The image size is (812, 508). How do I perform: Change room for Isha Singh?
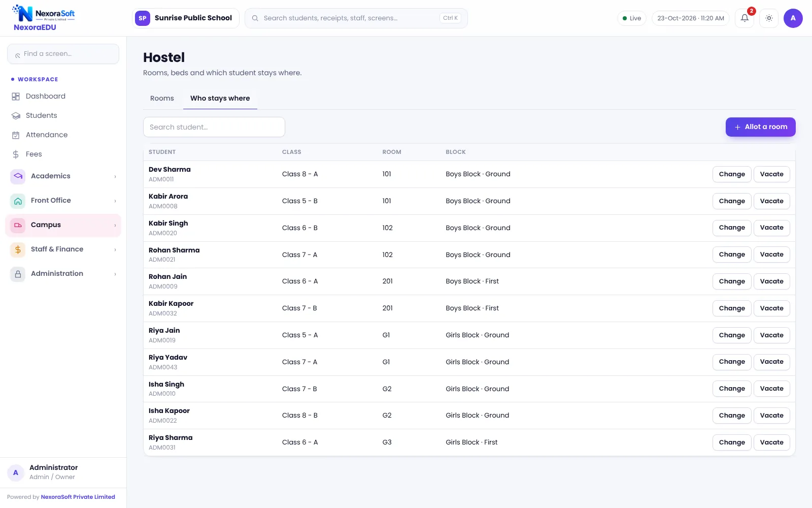pyautogui.click(x=732, y=389)
